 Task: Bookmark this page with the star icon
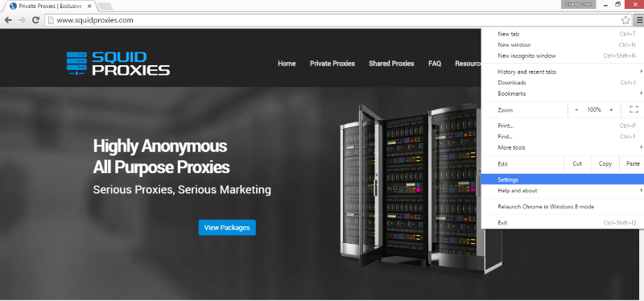pyautogui.click(x=625, y=19)
